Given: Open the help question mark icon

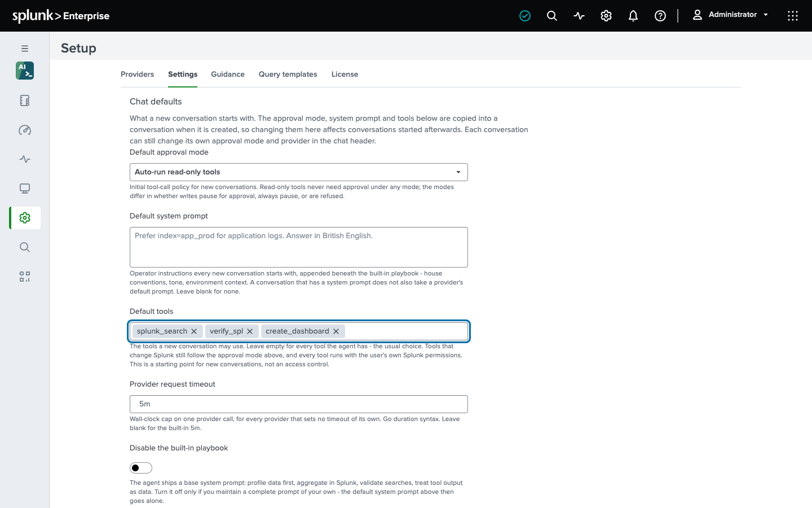Looking at the screenshot, I should click(660, 16).
